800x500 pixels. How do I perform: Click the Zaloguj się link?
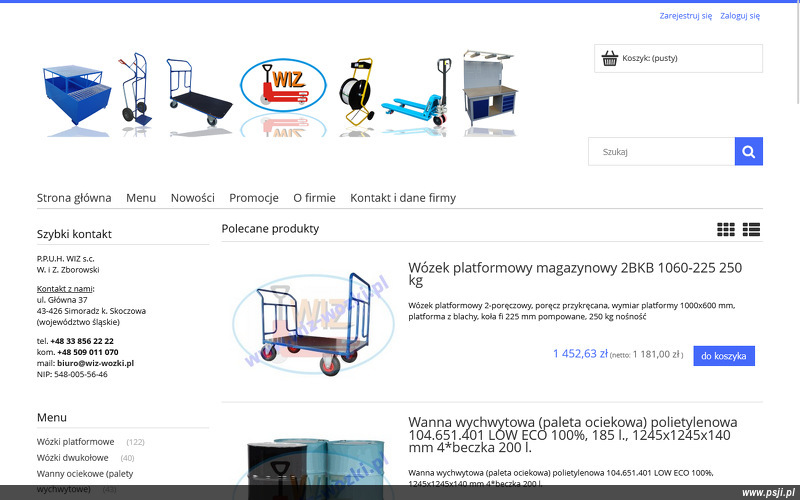(740, 16)
